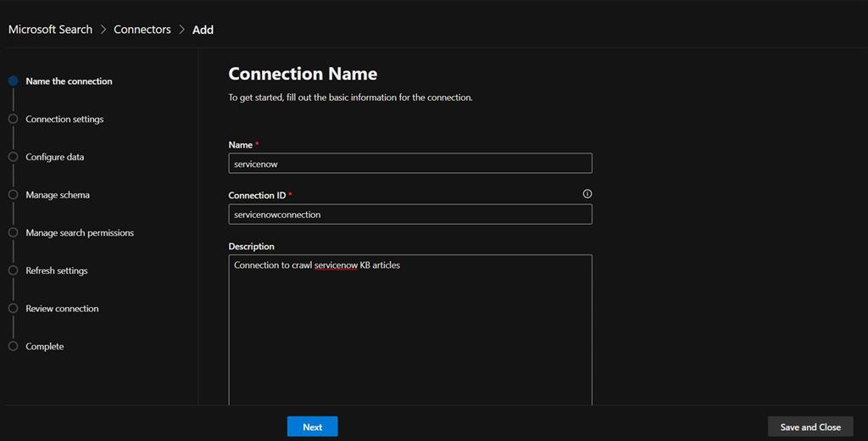Click the step circle beside Review connection
Viewport: 868px width, 441px height.
coord(14,309)
